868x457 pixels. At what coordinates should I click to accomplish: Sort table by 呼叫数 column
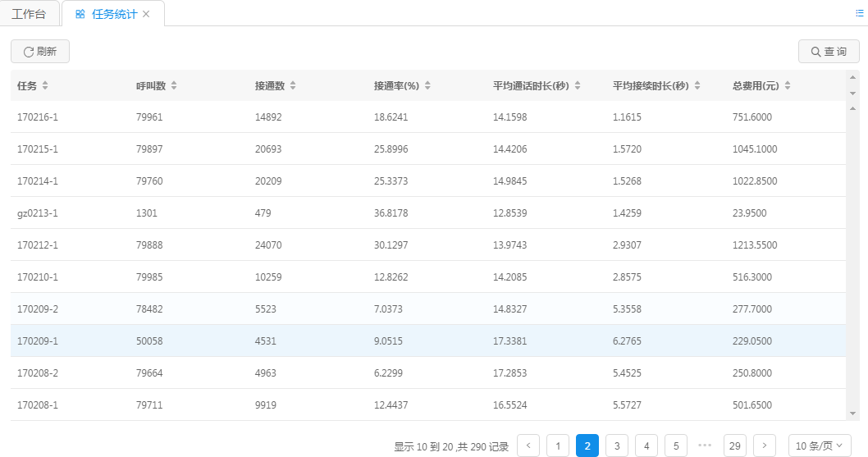[174, 86]
